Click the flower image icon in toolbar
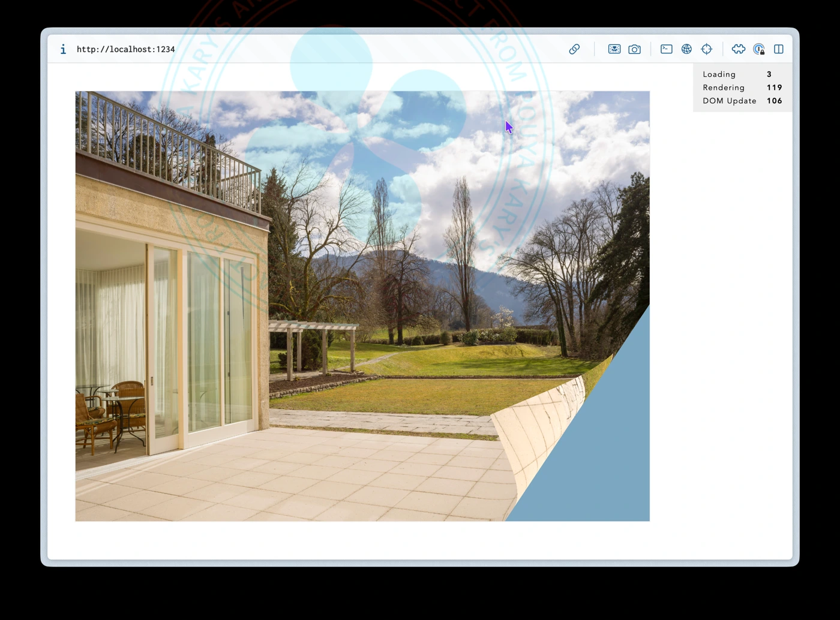Image resolution: width=840 pixels, height=620 pixels. pyautogui.click(x=614, y=49)
